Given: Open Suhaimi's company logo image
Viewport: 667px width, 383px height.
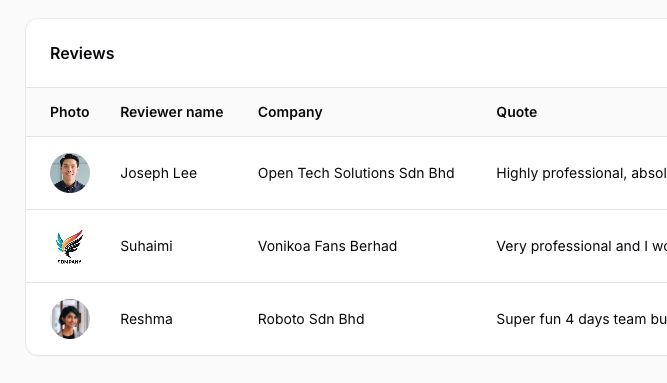Looking at the screenshot, I should [x=70, y=246].
